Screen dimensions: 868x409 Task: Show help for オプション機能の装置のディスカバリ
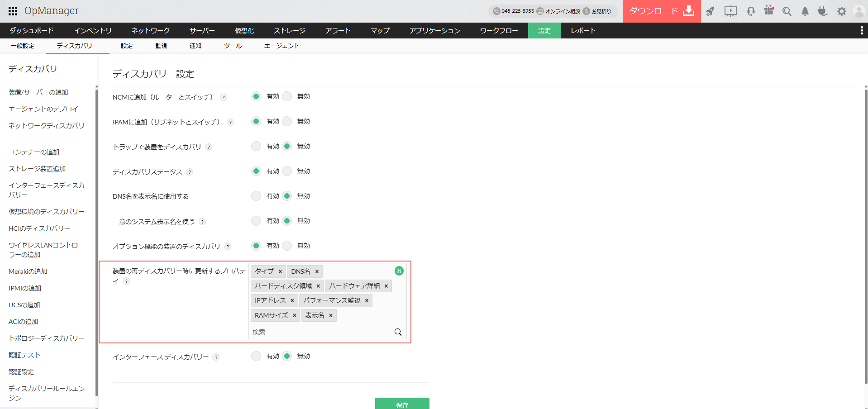(x=228, y=247)
